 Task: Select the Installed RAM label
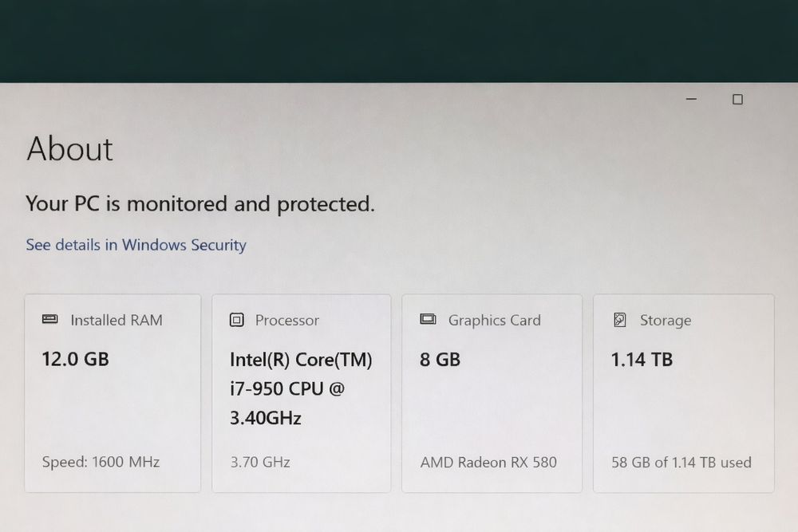[116, 320]
